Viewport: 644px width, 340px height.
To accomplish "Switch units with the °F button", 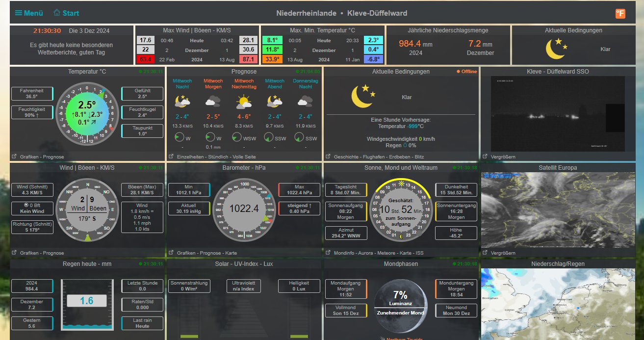I will click(x=620, y=13).
